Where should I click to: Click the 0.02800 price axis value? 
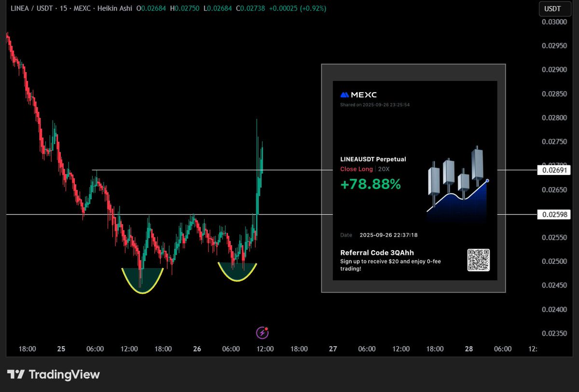tap(554, 118)
